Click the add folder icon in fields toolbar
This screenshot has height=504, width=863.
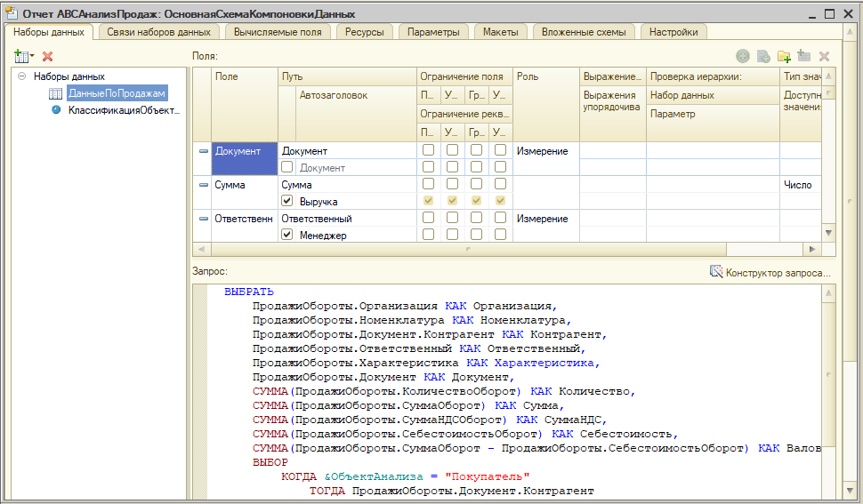click(x=784, y=56)
